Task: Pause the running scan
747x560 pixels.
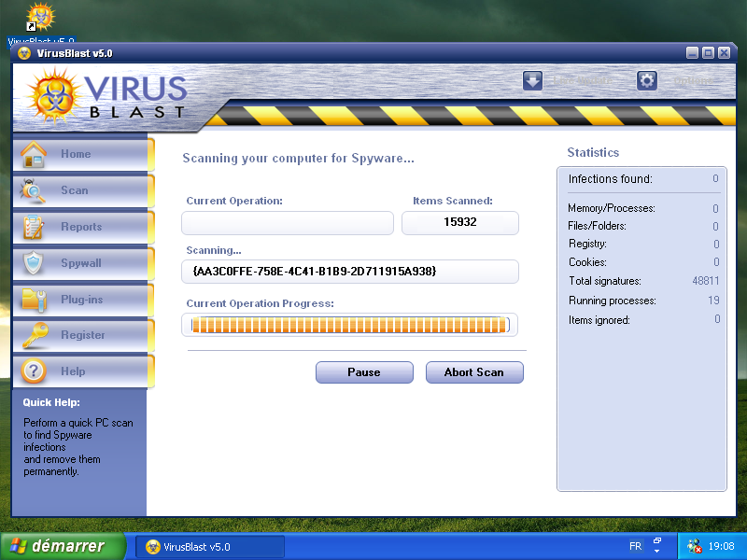Action: tap(364, 371)
